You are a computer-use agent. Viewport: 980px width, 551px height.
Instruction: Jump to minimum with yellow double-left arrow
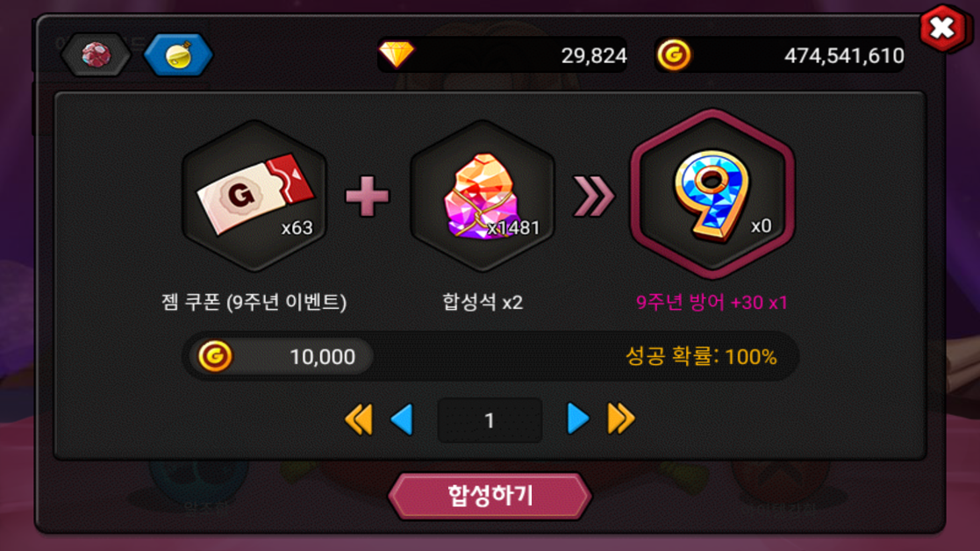(x=359, y=419)
